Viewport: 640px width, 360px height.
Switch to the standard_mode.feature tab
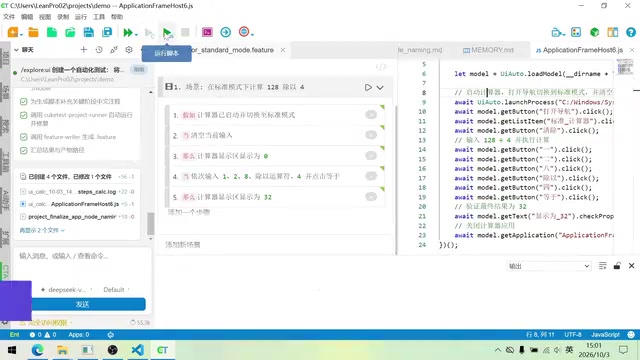coord(232,50)
